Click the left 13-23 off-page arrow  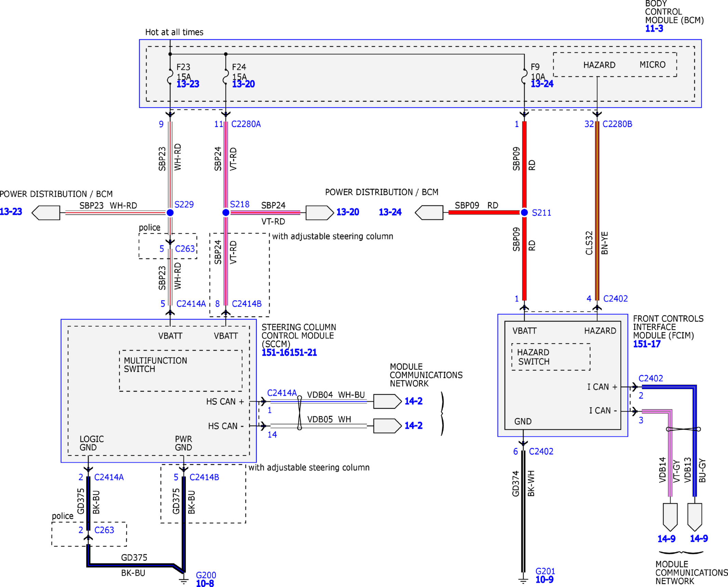[x=46, y=213]
